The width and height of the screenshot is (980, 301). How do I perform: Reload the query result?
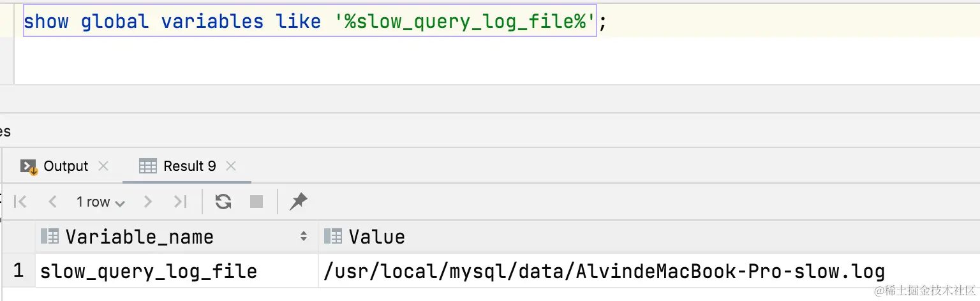pos(223,202)
